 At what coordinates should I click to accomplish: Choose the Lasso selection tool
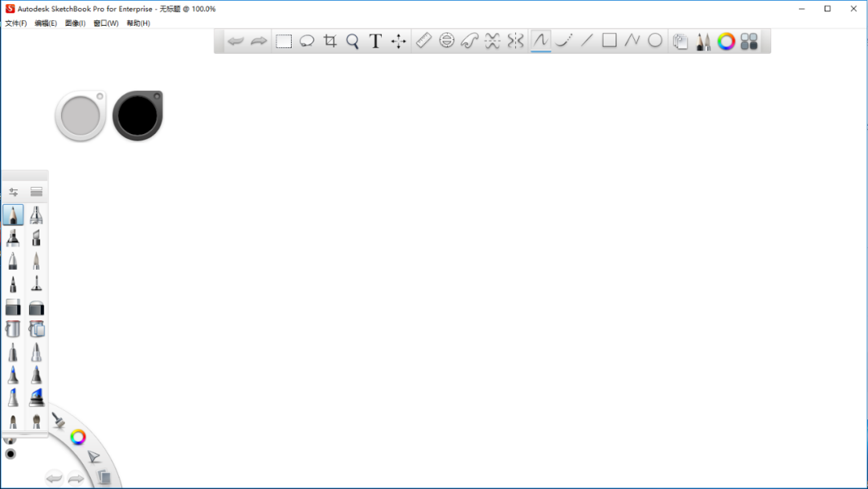pyautogui.click(x=307, y=41)
